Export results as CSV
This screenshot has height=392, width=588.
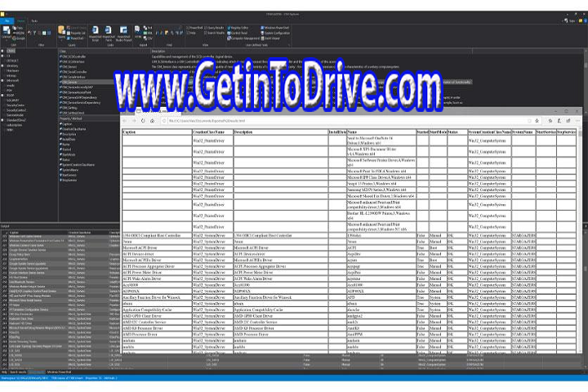point(148,38)
